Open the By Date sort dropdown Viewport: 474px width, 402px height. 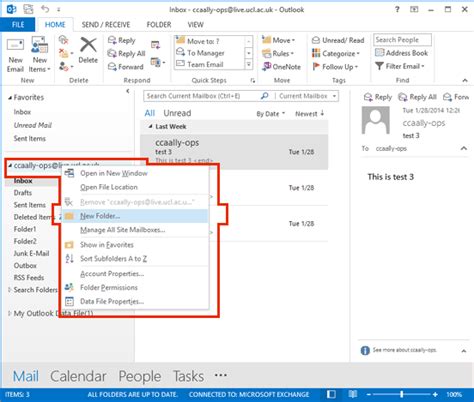[x=271, y=114]
